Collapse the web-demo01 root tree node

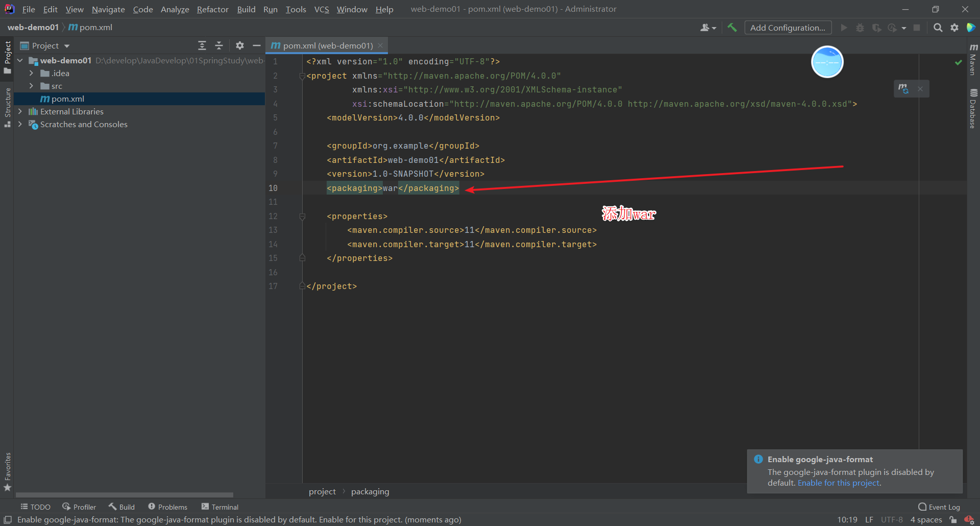(x=20, y=60)
